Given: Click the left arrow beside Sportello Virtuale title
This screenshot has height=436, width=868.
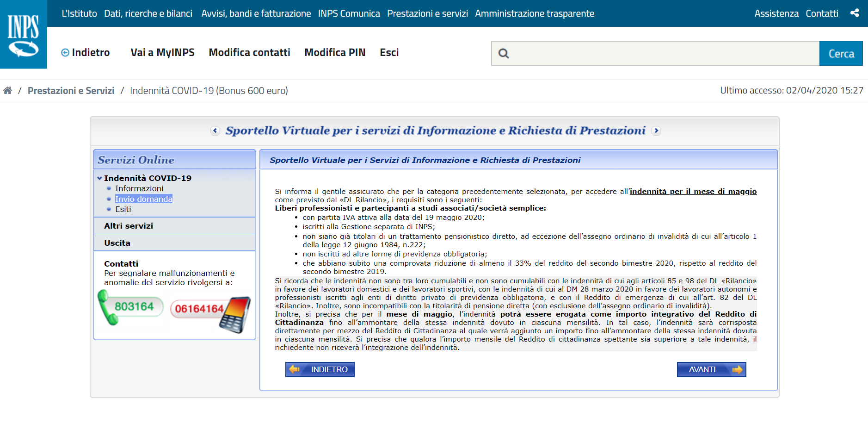Looking at the screenshot, I should click(x=215, y=131).
